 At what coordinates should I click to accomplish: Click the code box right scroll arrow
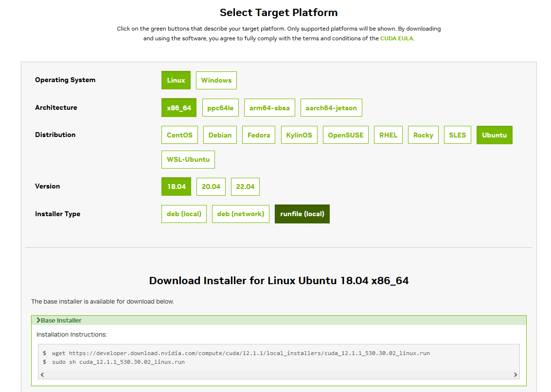click(515, 375)
